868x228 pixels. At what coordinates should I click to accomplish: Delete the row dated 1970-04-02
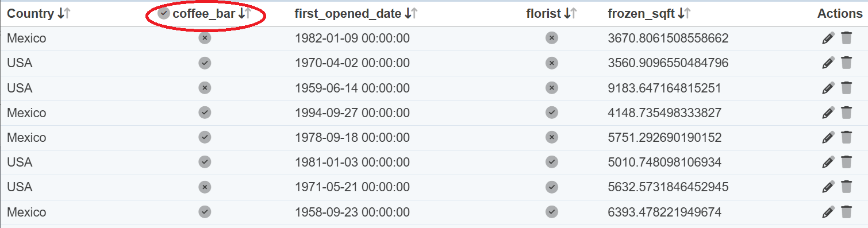point(846,63)
